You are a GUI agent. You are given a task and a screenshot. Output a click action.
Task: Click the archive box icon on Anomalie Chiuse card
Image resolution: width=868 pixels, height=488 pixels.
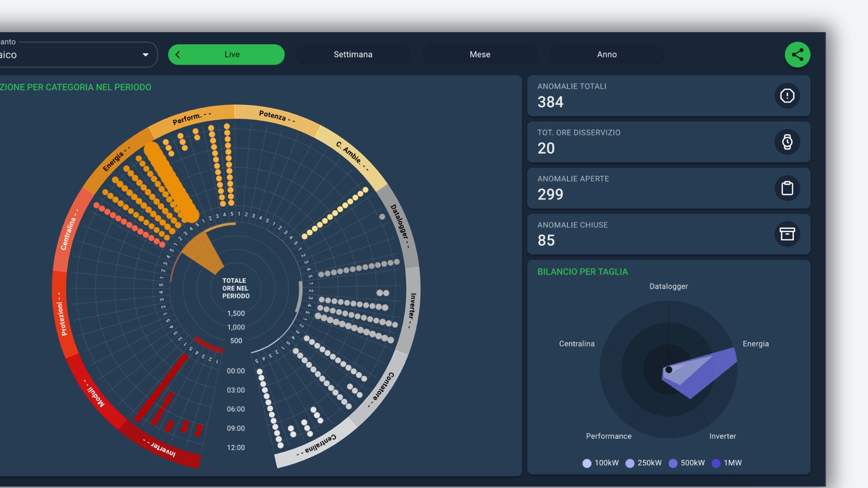pyautogui.click(x=787, y=234)
